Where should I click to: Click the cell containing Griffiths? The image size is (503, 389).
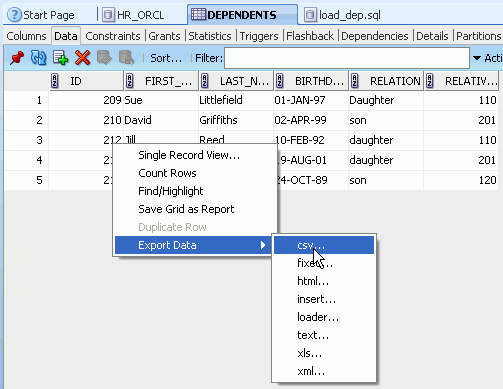[x=236, y=120]
